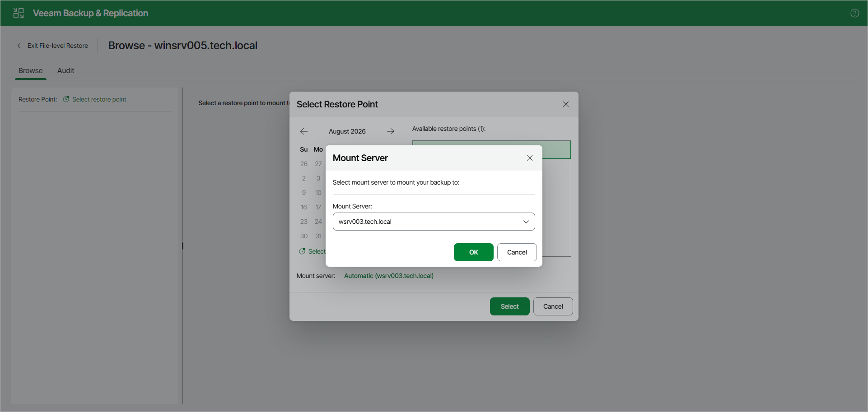This screenshot has width=868, height=412.
Task: Go to previous month in calendar
Action: pos(304,131)
